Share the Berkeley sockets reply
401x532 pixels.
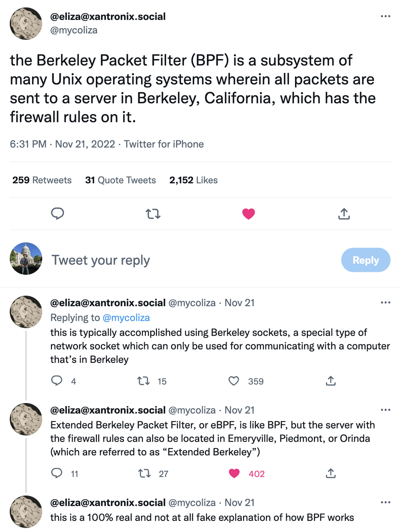tap(330, 381)
